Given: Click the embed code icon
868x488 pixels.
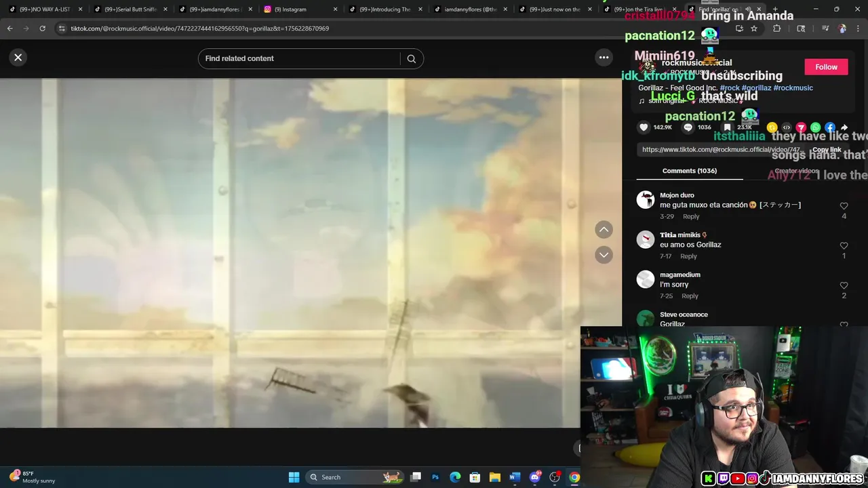Looking at the screenshot, I should [x=787, y=127].
